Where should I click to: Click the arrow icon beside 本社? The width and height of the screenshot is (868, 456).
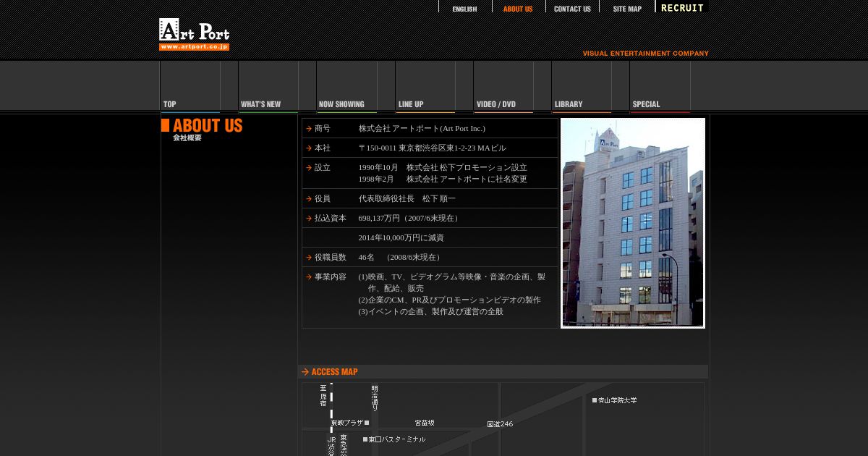click(x=309, y=148)
